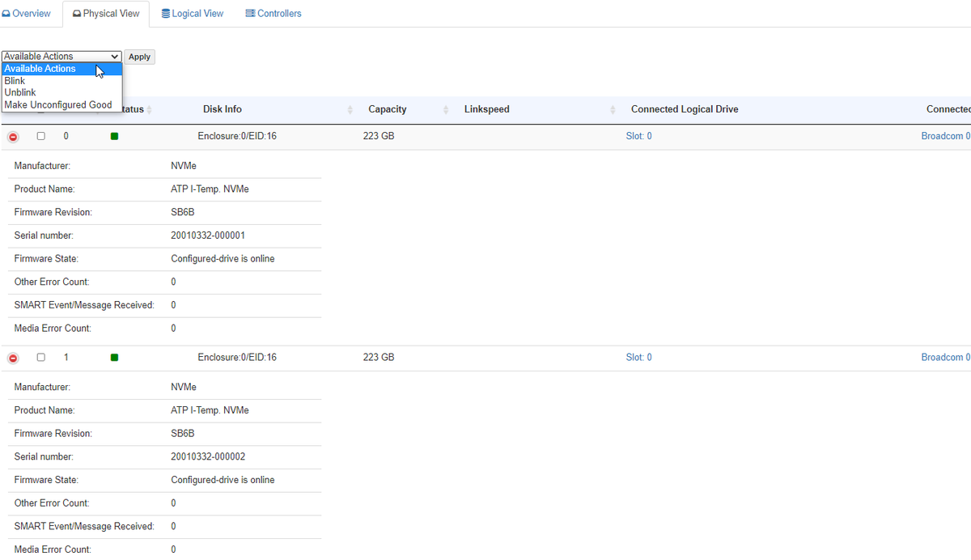Select checkbox for drive 1

41,357
